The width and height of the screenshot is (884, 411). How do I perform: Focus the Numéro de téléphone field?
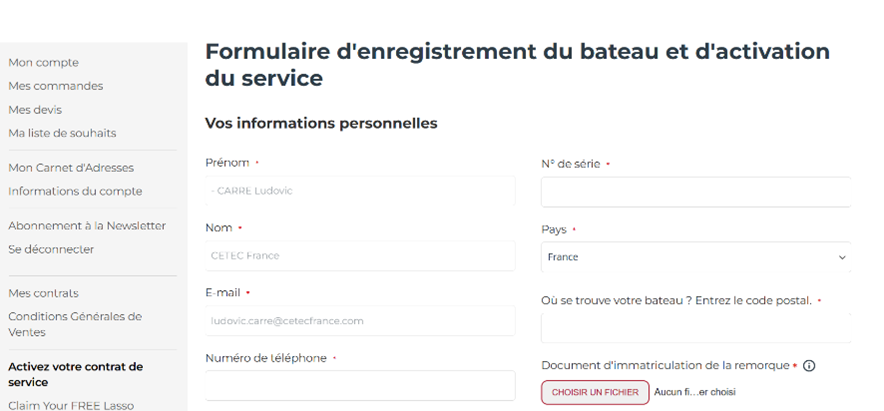[360, 385]
